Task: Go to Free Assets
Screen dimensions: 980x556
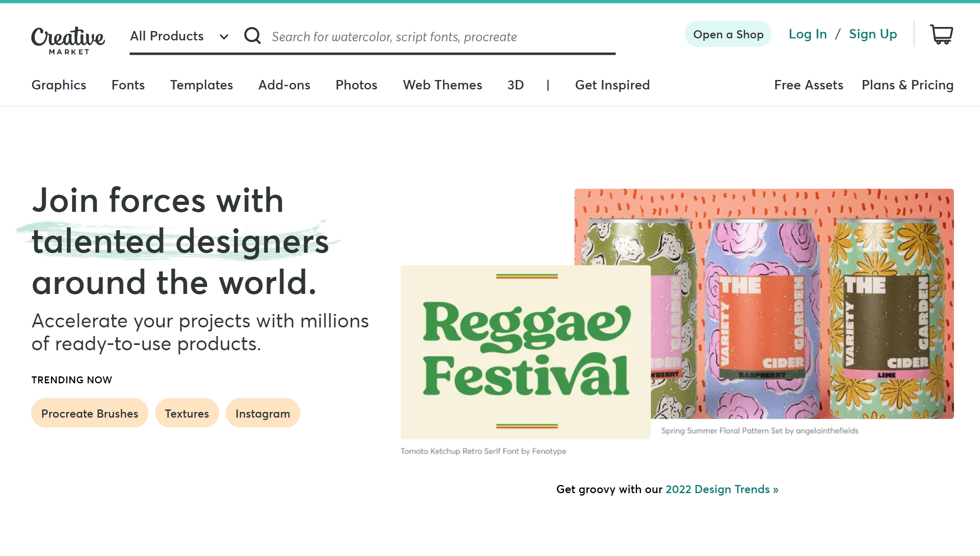Action: point(808,85)
